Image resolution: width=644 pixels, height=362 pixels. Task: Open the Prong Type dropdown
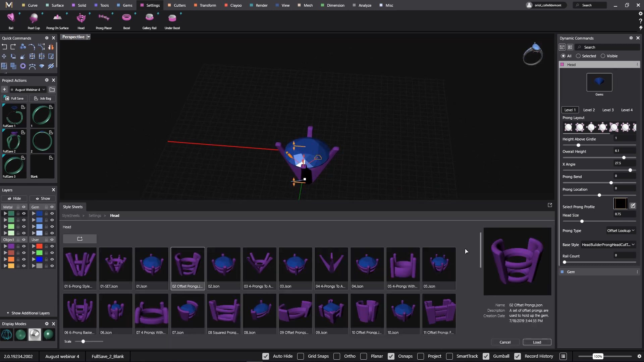click(x=621, y=231)
